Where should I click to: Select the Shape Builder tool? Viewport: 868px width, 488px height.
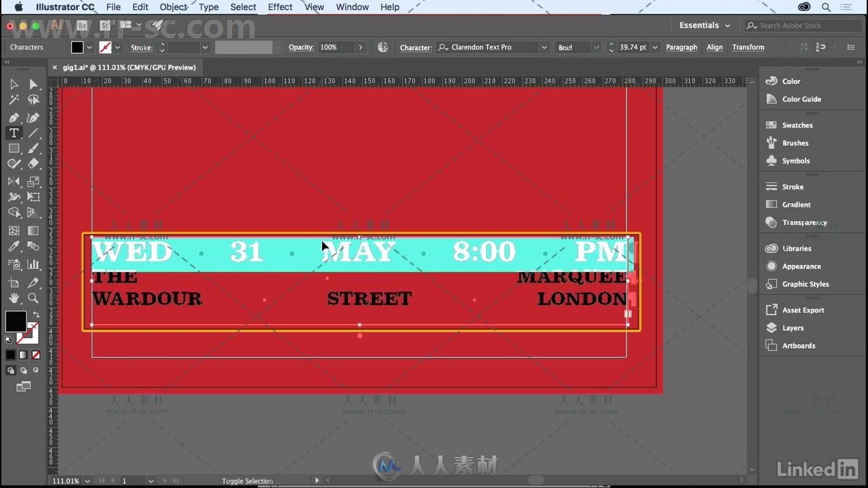[x=14, y=213]
